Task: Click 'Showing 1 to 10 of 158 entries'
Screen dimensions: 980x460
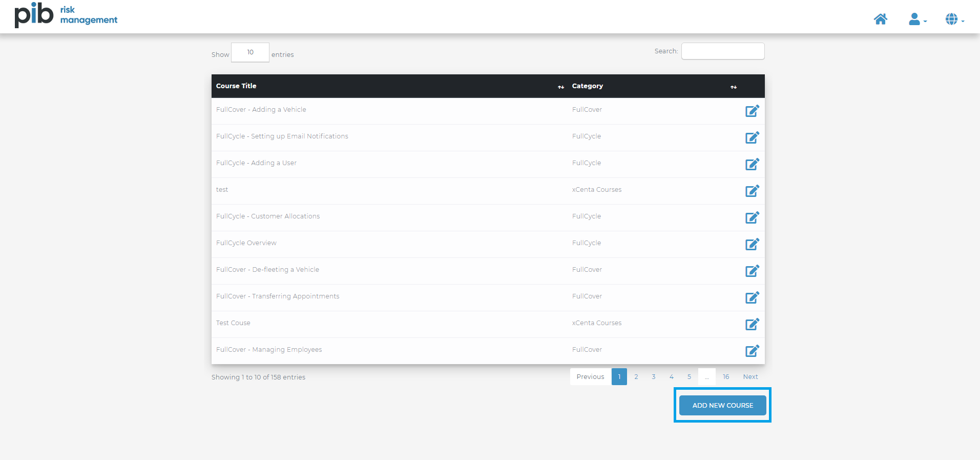Action: tap(258, 377)
